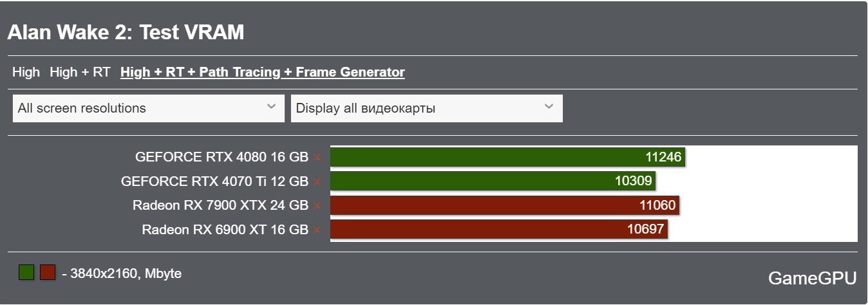
Task: Click the green legend color swatch
Action: point(26,272)
